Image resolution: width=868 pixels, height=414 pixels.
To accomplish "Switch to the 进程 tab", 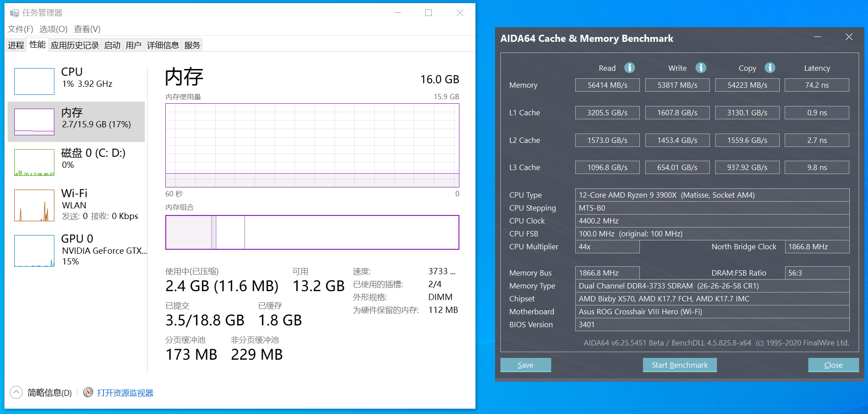I will tap(16, 45).
